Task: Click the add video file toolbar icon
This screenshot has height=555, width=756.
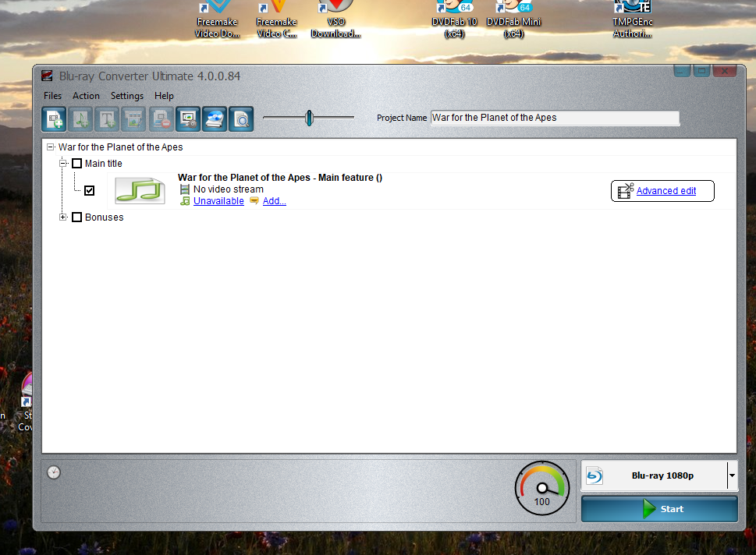Action: (x=54, y=118)
